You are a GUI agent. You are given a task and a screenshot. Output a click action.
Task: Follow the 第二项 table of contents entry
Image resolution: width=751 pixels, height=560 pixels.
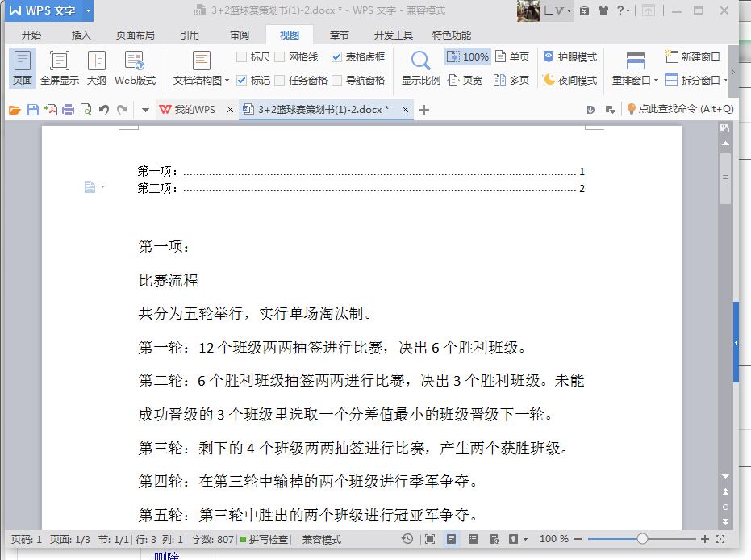[x=361, y=189]
